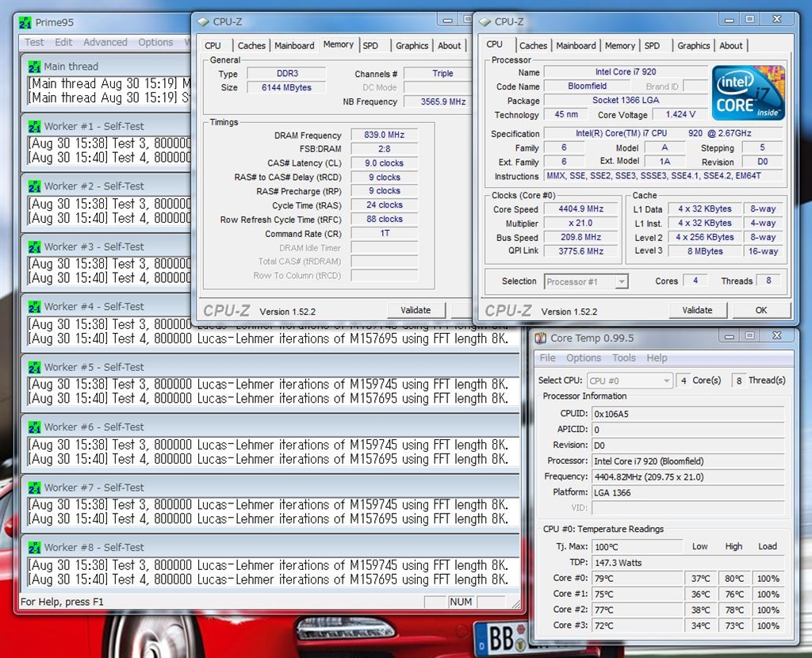Click the Memory CPU-Z window title icon
Screen dimensions: 812x658
204,21
